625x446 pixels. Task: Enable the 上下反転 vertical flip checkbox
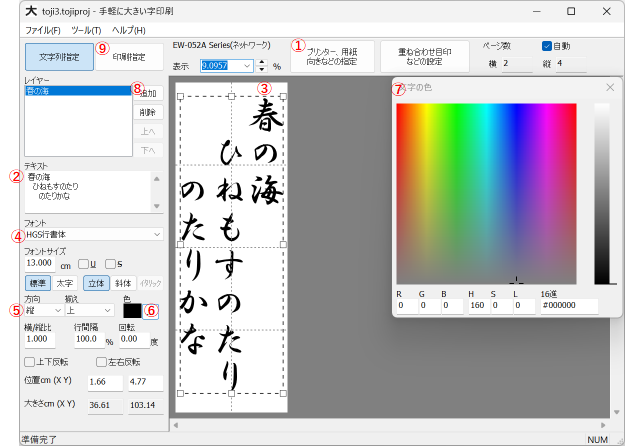[29, 361]
